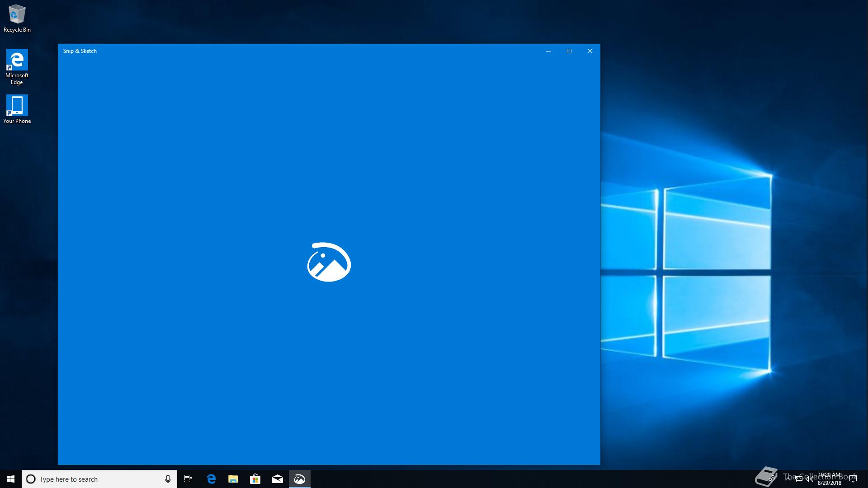868x488 pixels.
Task: Focus the 'Type here to search' box
Action: (x=99, y=479)
